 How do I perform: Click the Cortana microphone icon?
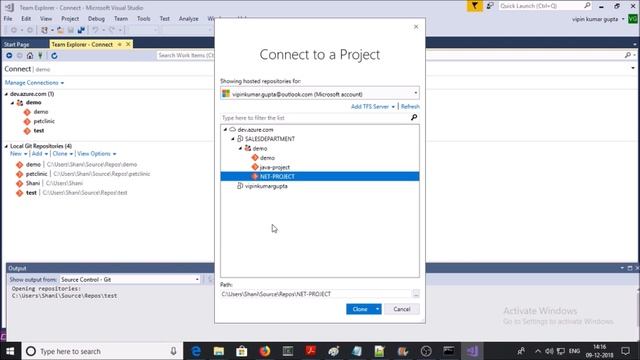point(173,351)
